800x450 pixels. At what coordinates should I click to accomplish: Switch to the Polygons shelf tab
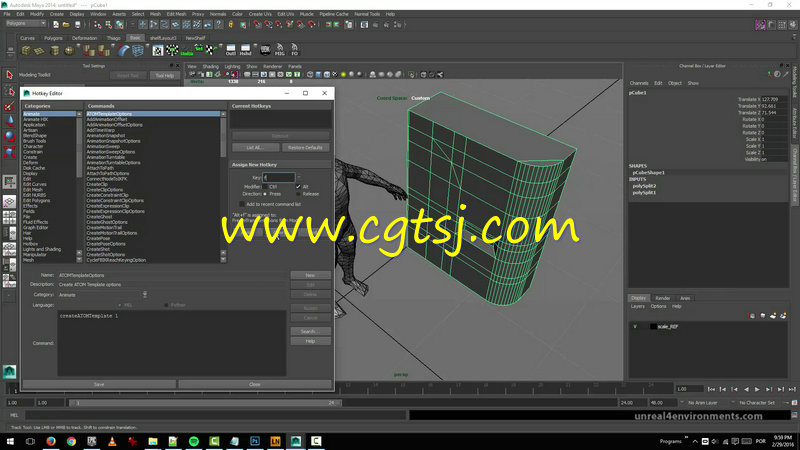coord(53,38)
